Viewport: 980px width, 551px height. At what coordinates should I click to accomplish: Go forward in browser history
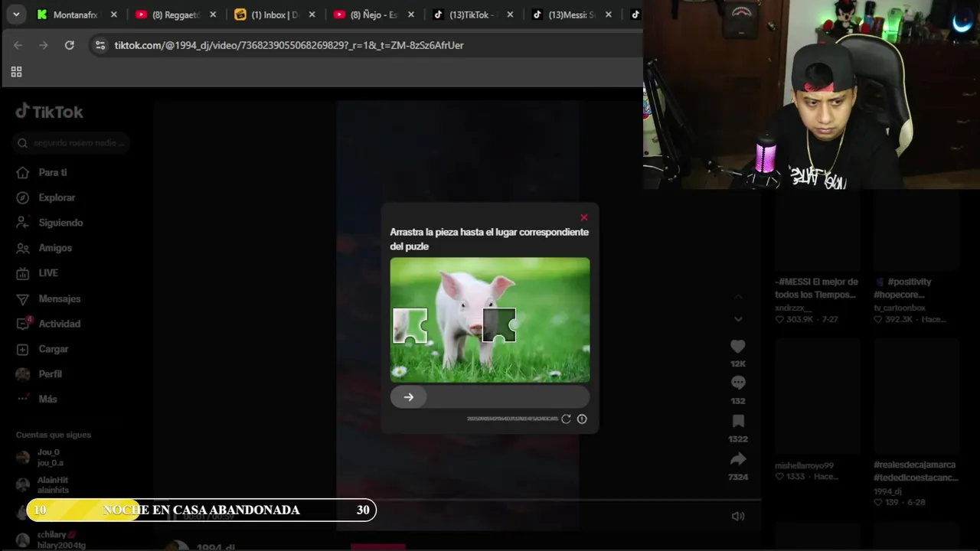pos(44,45)
